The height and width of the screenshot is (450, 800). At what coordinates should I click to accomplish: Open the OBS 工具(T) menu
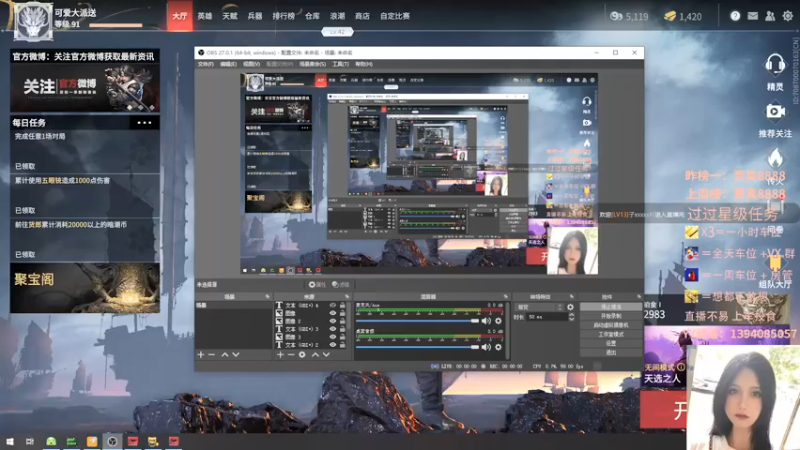[340, 64]
